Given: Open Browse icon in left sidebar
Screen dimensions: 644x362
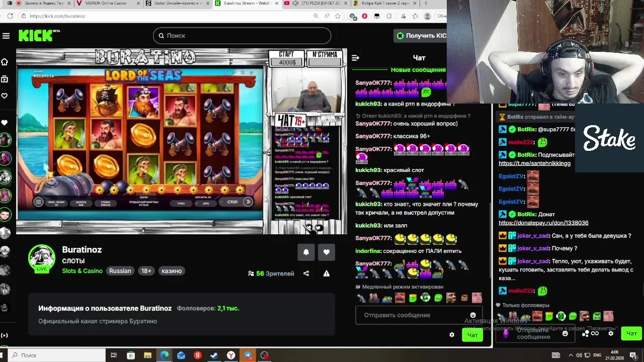Looking at the screenshot, I should [5, 79].
